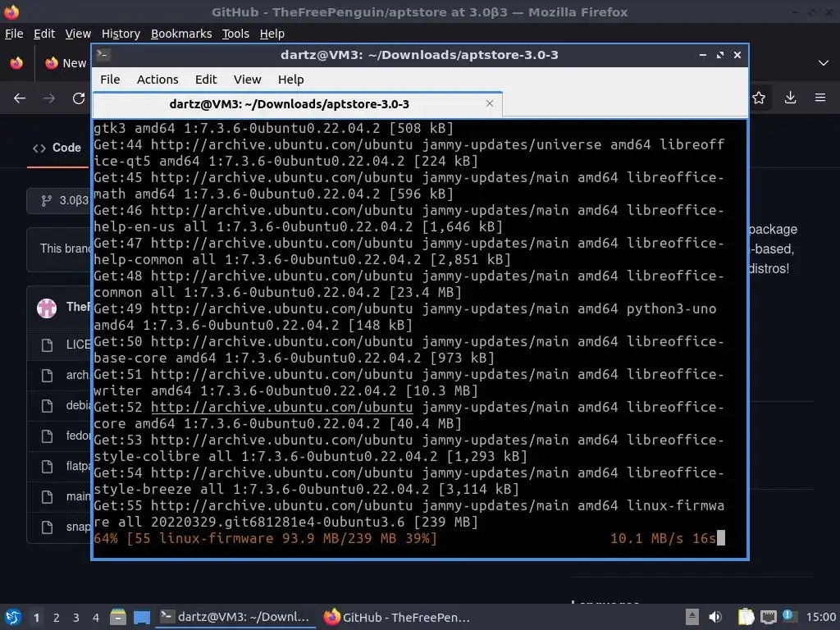The image size is (840, 630).
Task: Open the fedora file row icon
Action: [x=47, y=436]
